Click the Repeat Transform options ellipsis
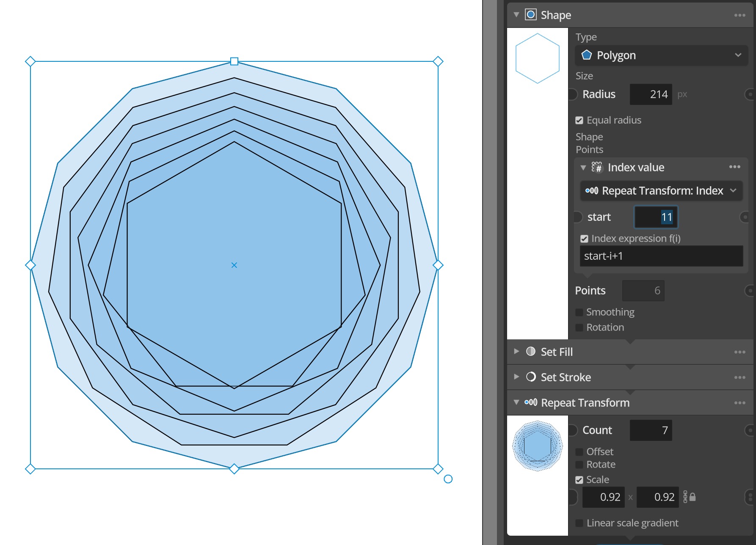This screenshot has height=545, width=756. 739,403
